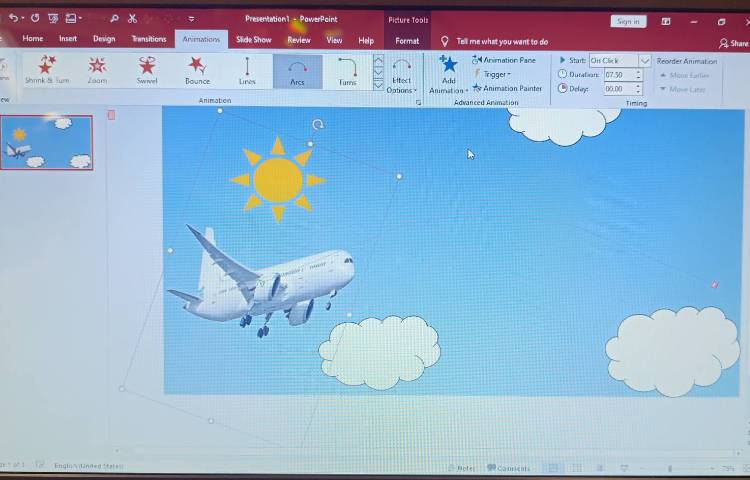This screenshot has width=750, height=480.
Task: Select slide 1 thumbnail in the panel
Action: click(x=47, y=143)
